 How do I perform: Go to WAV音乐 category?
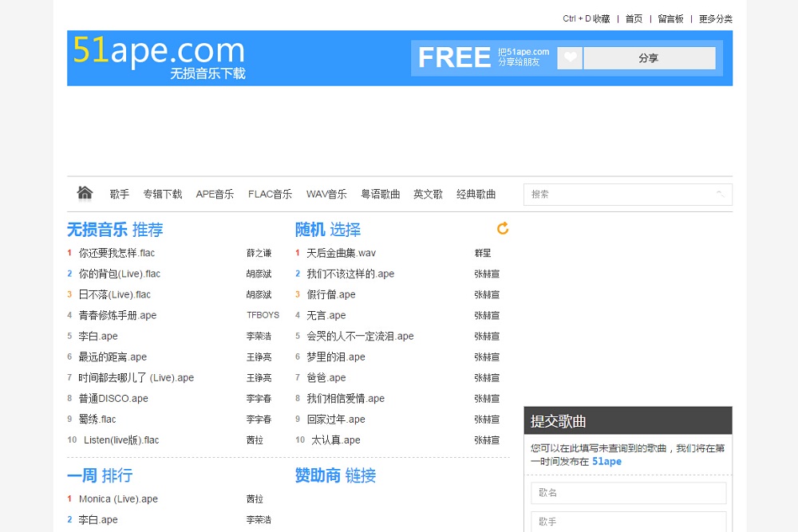pos(326,195)
